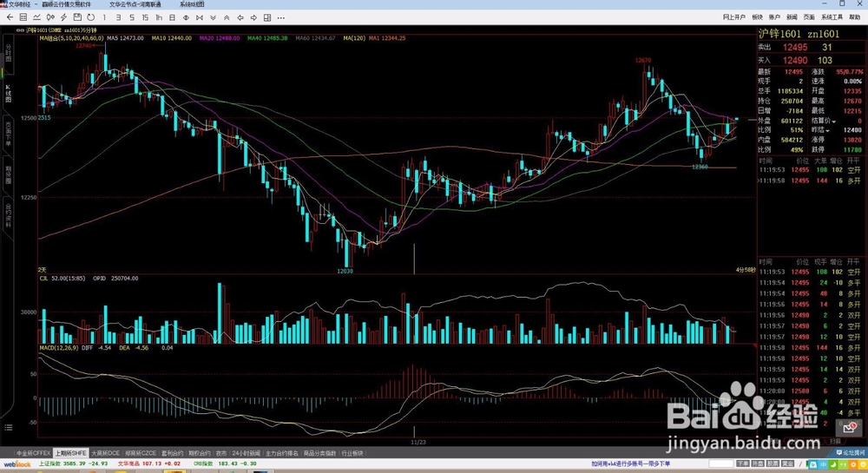Open the quote list table icon
The image size is (868, 473).
(23, 17)
